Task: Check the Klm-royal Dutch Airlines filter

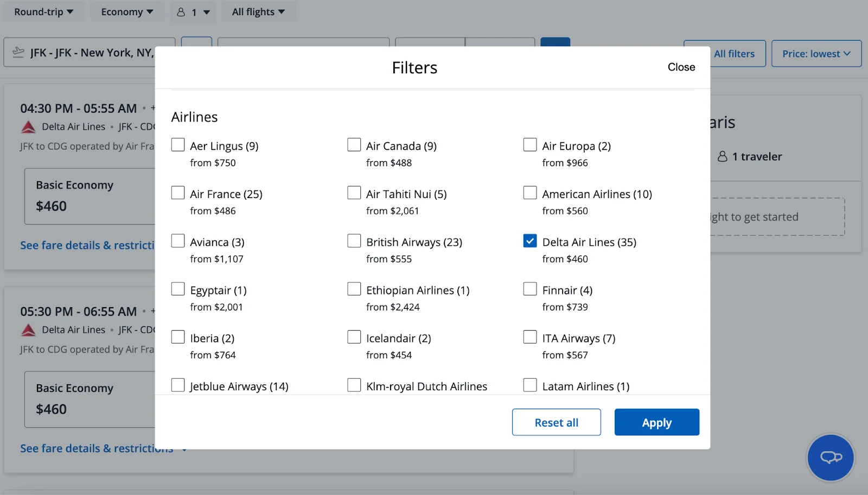Action: tap(354, 385)
